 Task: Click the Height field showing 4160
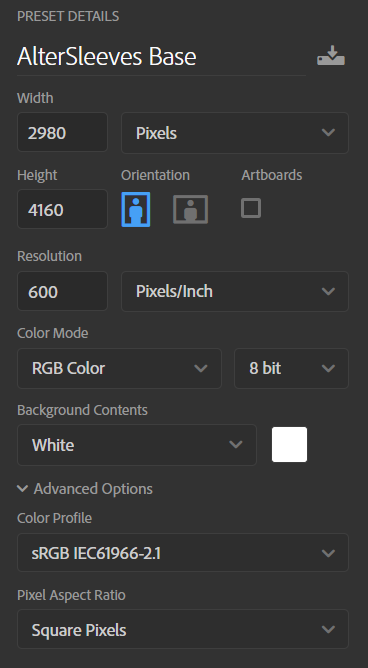[62, 209]
